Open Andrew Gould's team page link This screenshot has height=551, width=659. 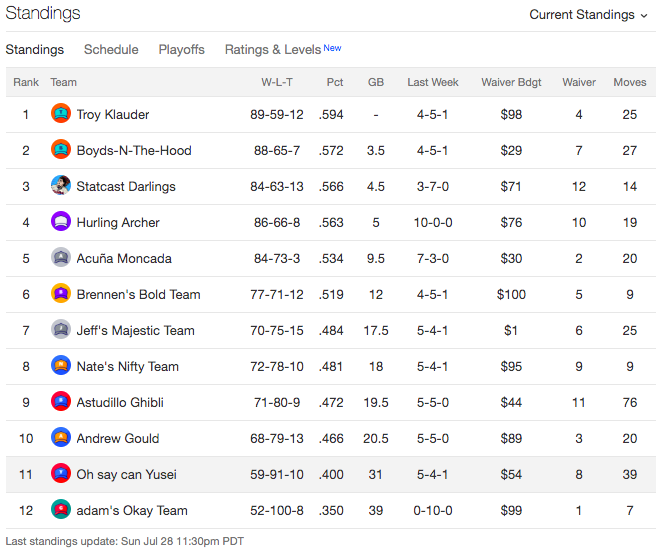(118, 438)
